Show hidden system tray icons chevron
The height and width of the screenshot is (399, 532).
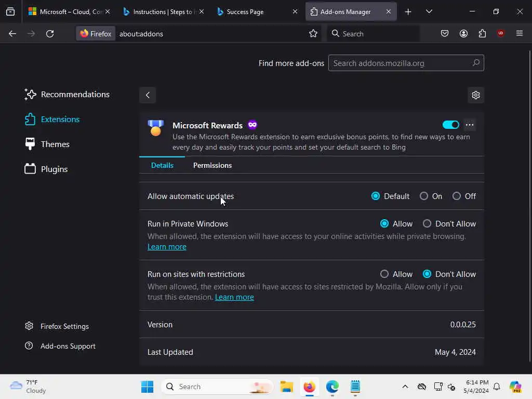405,387
